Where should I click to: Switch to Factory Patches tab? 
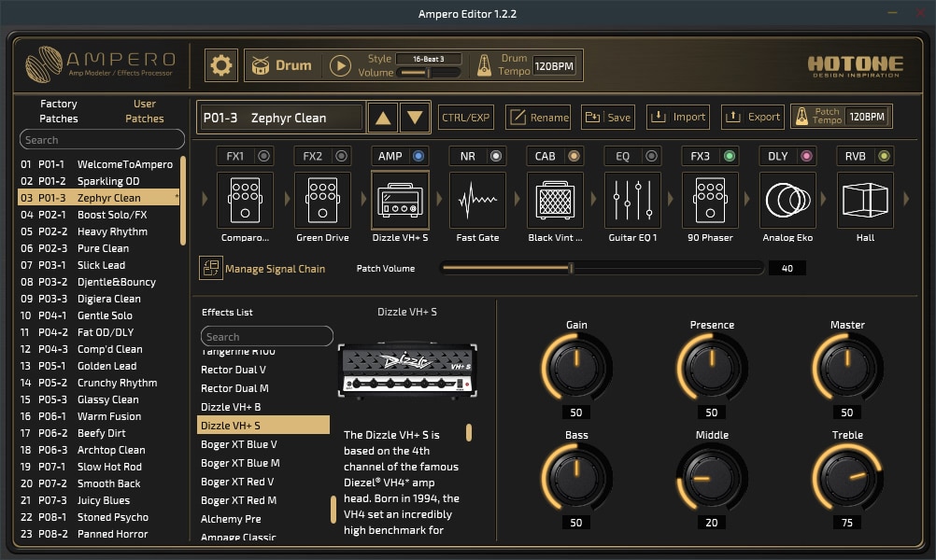tap(59, 111)
